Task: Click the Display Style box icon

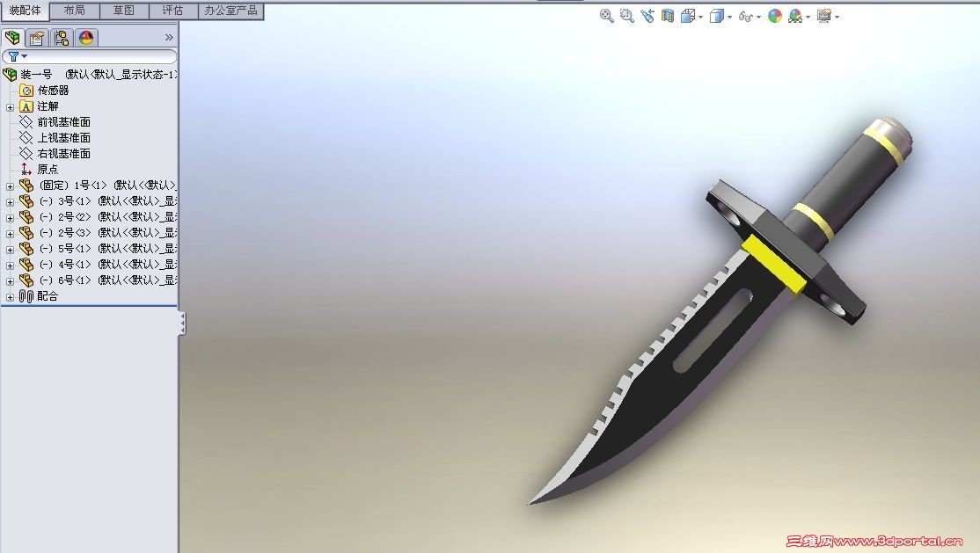Action: [716, 16]
